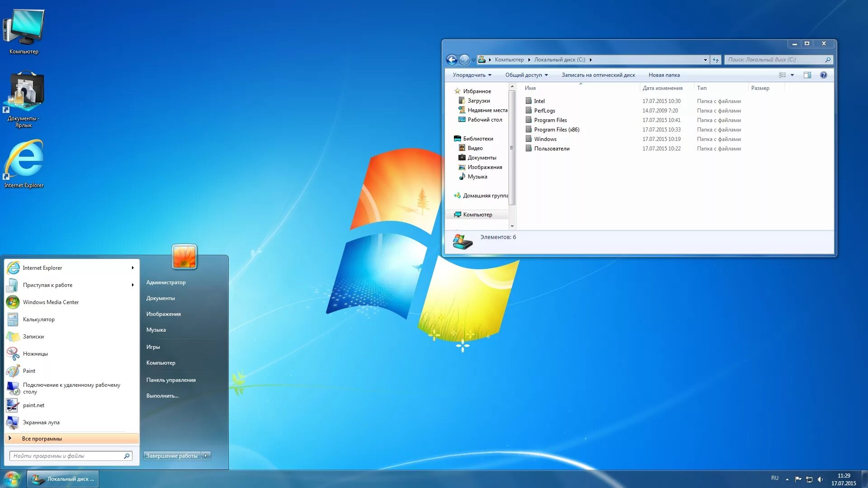Screen dimensions: 868x488
Task: Open Windows Media Center icon
Action: pos(13,302)
